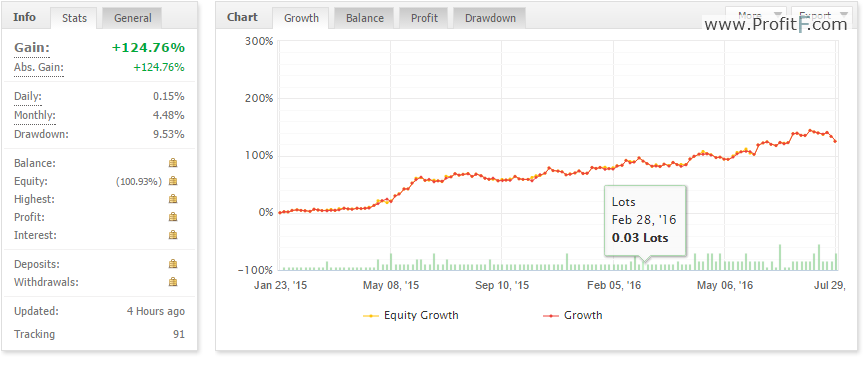Show the Drawdown chart tab
867x366 pixels.
[x=490, y=18]
